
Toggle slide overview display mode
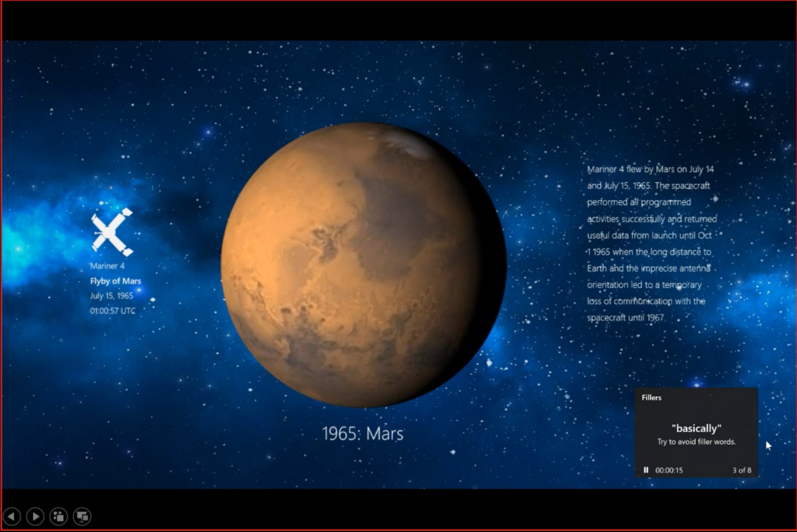point(59,516)
